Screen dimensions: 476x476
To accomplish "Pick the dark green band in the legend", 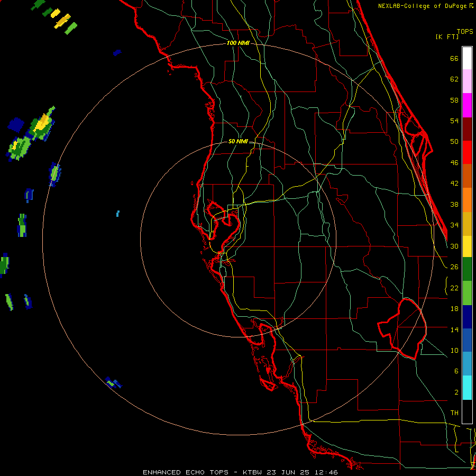I will tap(467, 269).
